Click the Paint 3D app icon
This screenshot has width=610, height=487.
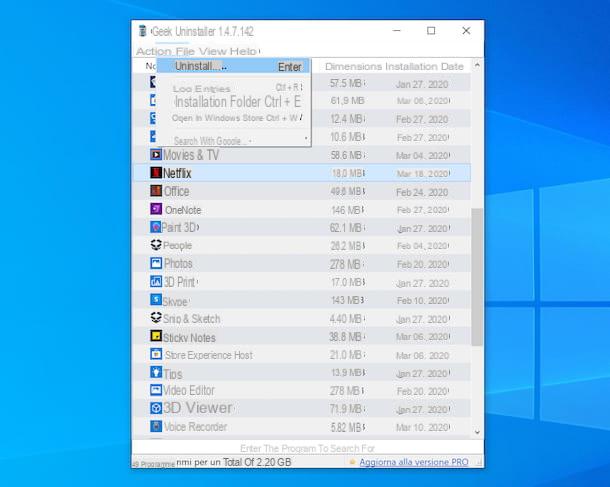point(156,227)
